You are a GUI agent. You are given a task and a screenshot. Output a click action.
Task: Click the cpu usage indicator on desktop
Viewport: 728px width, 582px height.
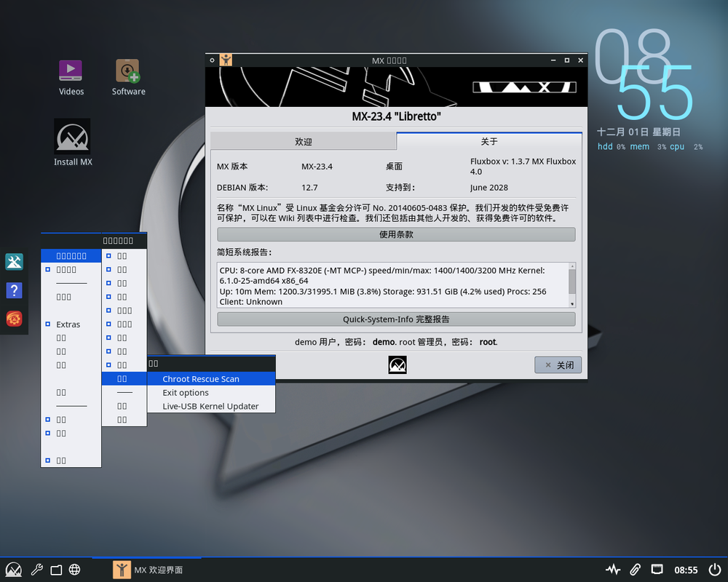pos(686,147)
